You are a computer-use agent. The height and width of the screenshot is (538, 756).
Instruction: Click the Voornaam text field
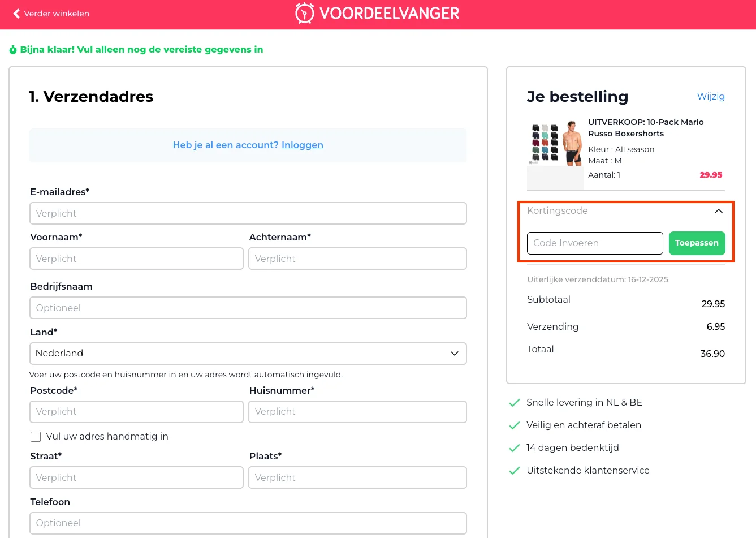[x=136, y=259]
